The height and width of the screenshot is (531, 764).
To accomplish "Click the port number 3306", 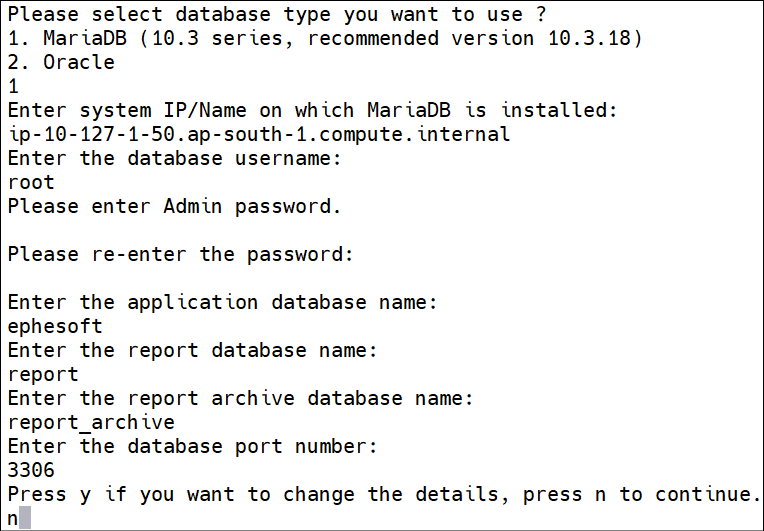I will click(31, 470).
